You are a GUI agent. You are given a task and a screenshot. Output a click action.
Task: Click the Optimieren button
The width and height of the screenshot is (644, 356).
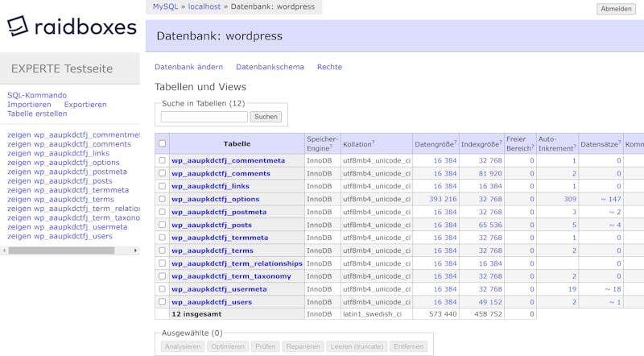point(228,346)
